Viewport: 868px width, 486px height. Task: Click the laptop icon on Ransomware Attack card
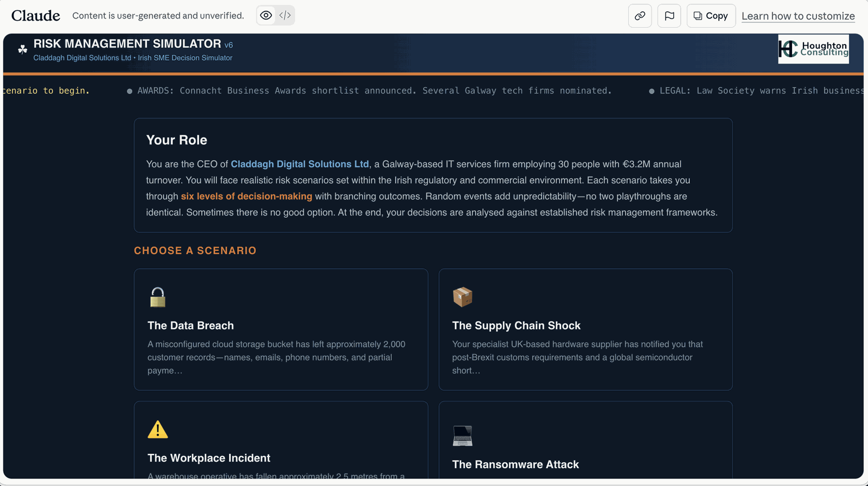tap(463, 436)
